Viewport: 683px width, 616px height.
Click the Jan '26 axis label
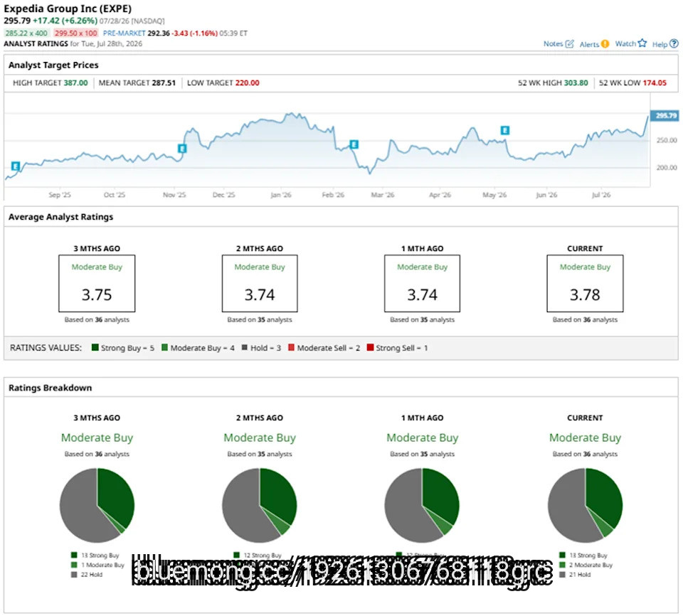pyautogui.click(x=281, y=195)
